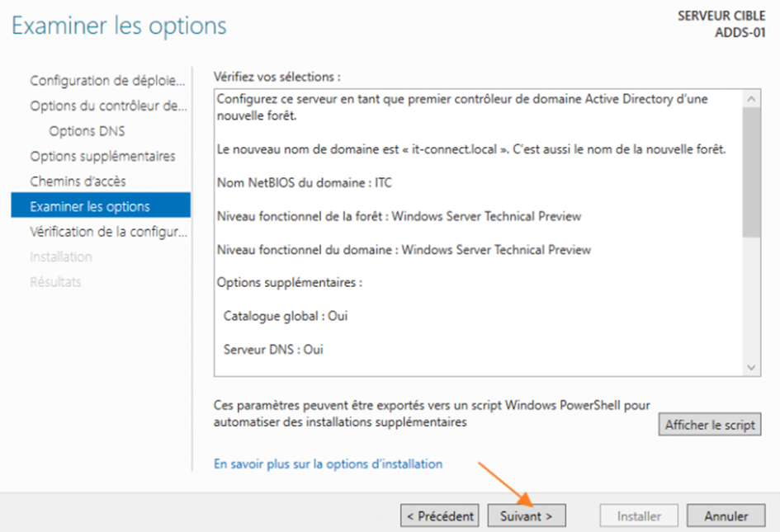Open Vérification de la configuration step

click(x=108, y=232)
